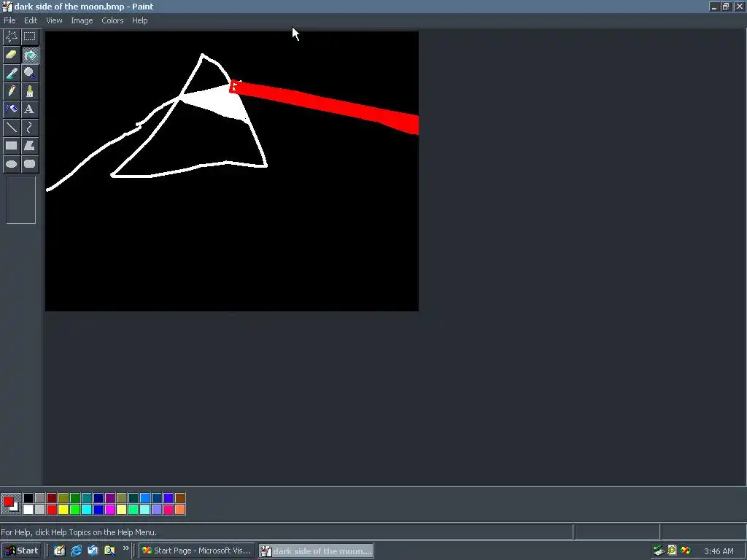Select the Rounded Rectangle tool
Screen dimensions: 747x560
[x=29, y=164]
